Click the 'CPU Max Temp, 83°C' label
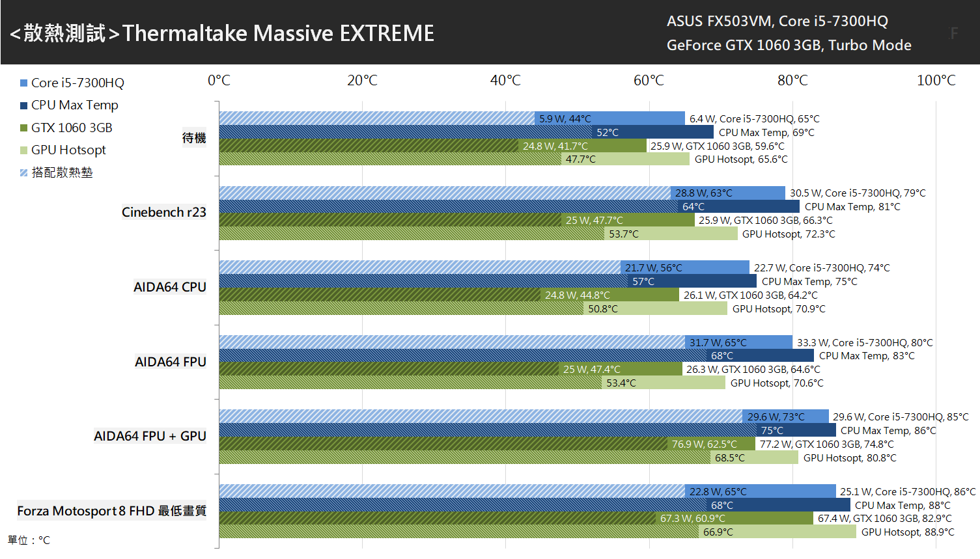The height and width of the screenshot is (559, 980). point(867,355)
